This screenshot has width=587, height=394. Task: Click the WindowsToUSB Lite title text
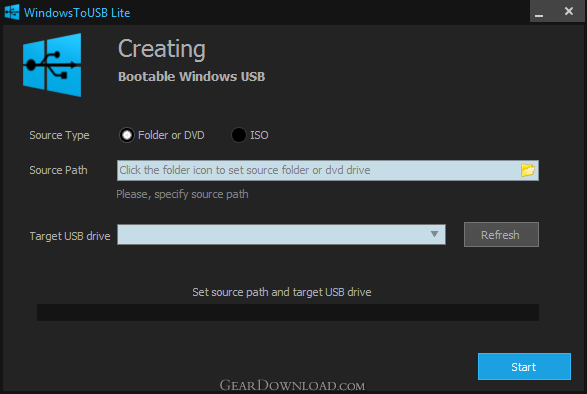click(77, 13)
